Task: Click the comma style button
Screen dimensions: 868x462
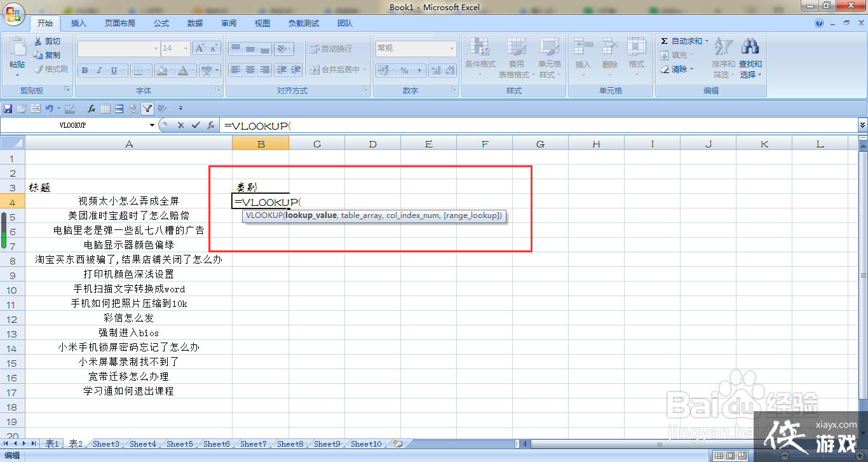Action: (418, 70)
